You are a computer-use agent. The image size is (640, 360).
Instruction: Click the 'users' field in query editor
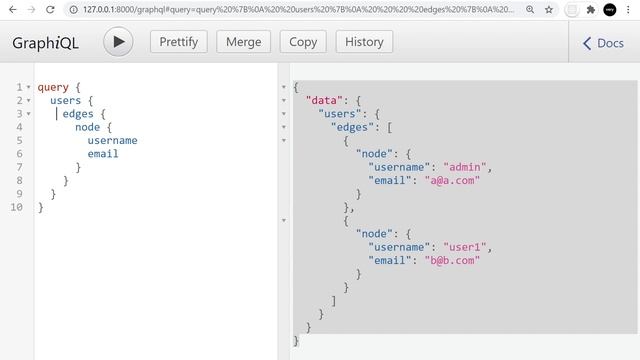click(66, 100)
